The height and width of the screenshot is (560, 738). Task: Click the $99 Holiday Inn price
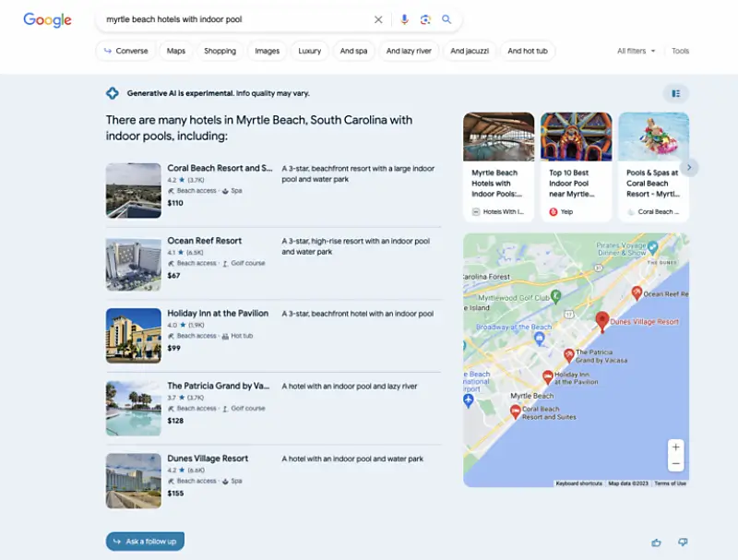(173, 348)
